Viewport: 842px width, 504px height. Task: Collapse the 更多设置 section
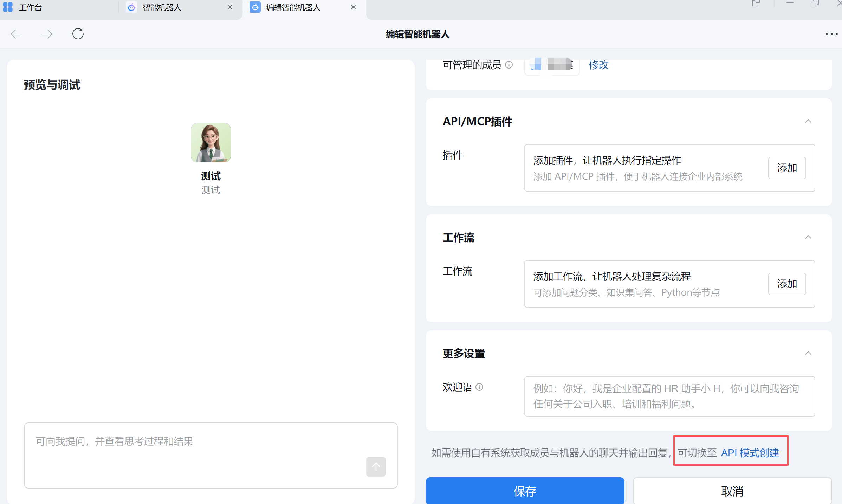click(808, 353)
